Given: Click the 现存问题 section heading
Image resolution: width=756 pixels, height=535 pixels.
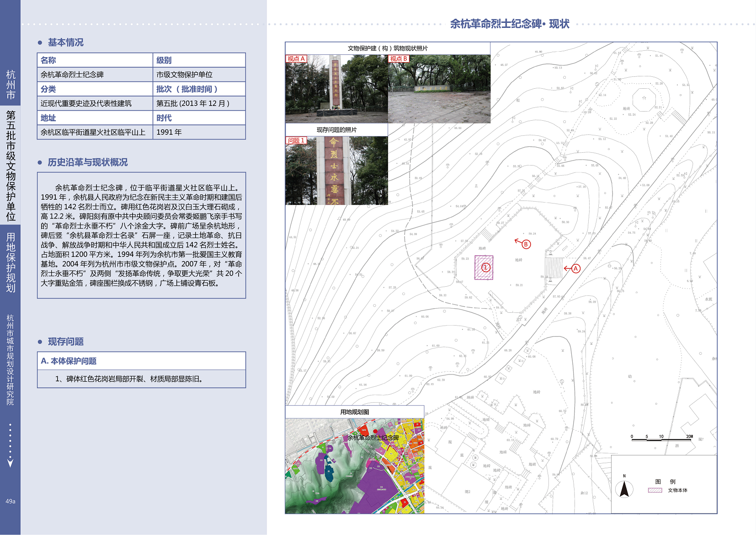Looking at the screenshot, I should tap(66, 342).
